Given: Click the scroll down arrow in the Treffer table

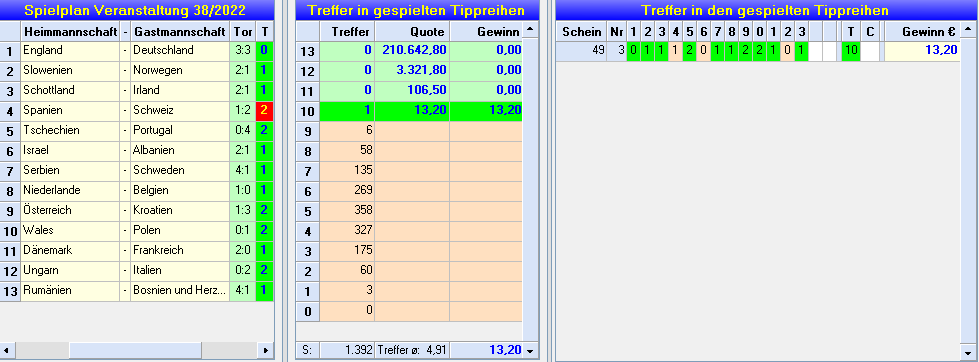Looking at the screenshot, I should 530,351.
